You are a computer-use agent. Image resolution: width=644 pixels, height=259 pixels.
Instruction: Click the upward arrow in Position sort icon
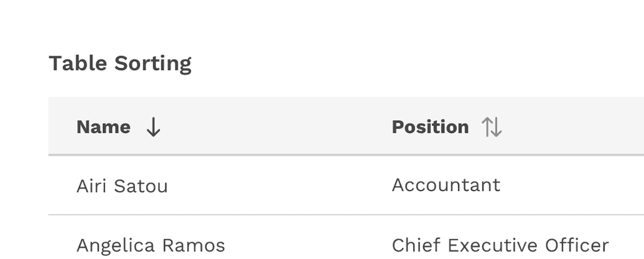click(487, 127)
